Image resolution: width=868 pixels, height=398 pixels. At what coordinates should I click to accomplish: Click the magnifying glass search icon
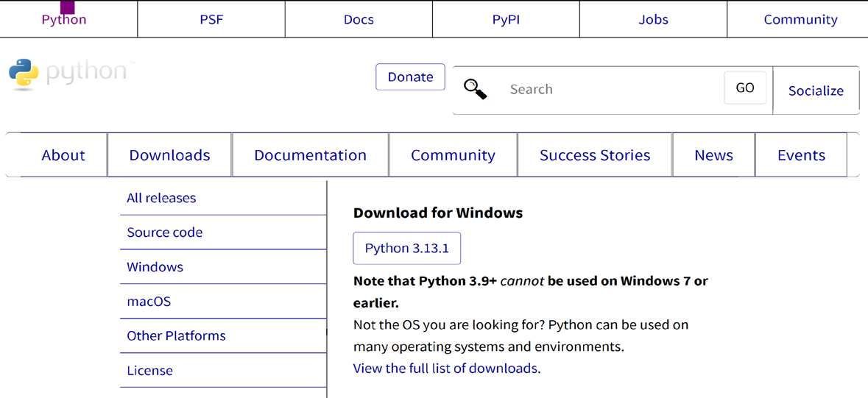pos(475,90)
